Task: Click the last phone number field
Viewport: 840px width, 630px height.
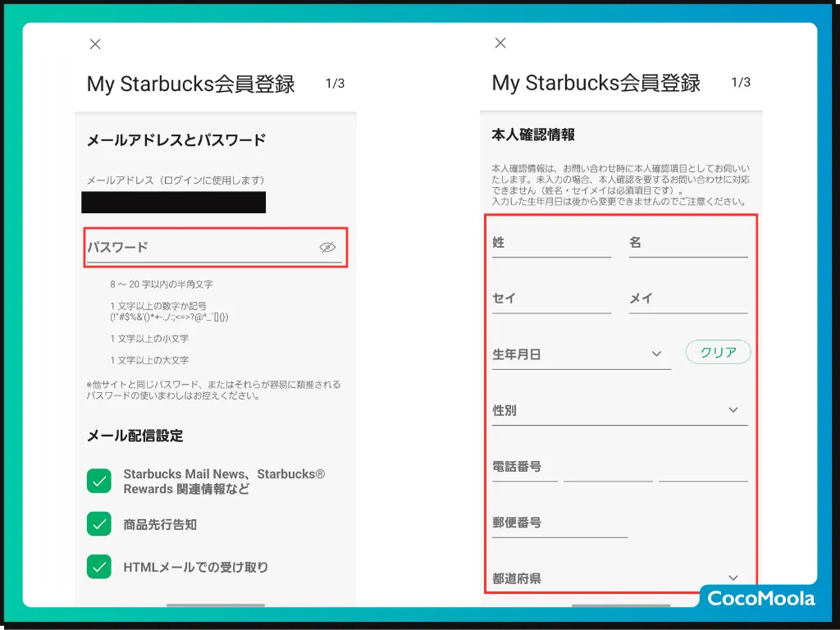Action: pyautogui.click(x=703, y=467)
